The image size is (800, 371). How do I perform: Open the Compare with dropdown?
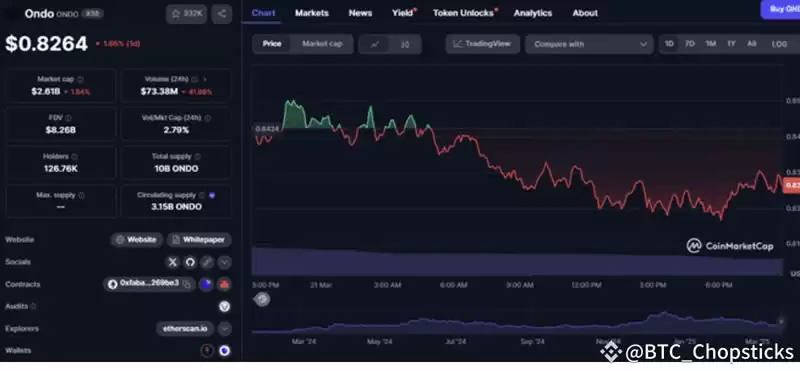589,44
